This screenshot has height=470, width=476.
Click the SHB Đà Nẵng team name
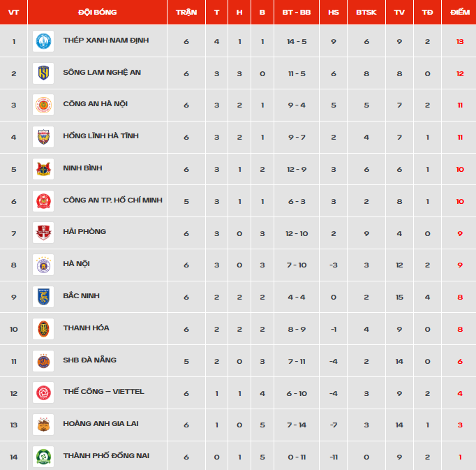click(x=89, y=360)
